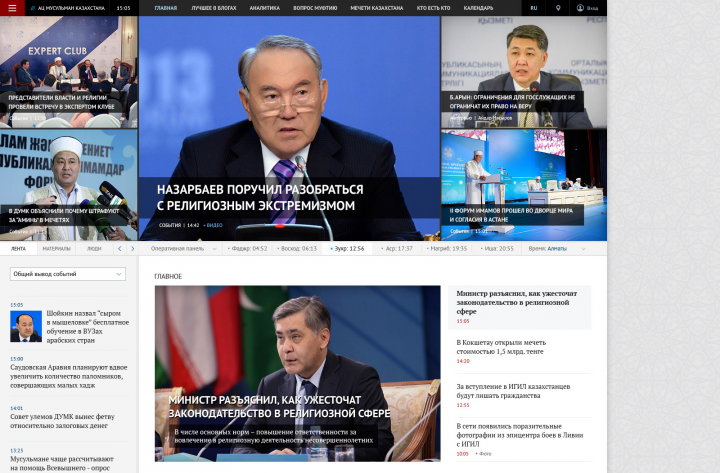Open the Аналитика menu item

click(264, 8)
